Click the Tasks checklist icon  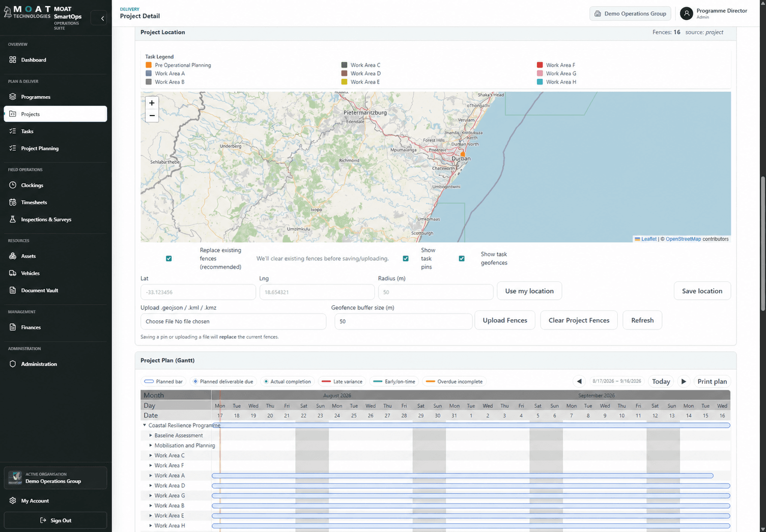point(13,131)
